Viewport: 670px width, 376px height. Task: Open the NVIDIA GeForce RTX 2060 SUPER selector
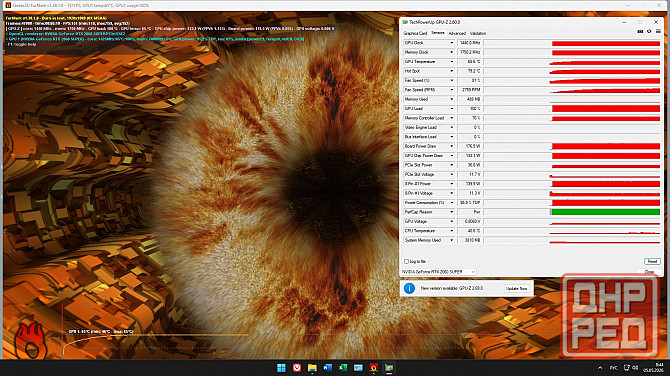click(438, 272)
